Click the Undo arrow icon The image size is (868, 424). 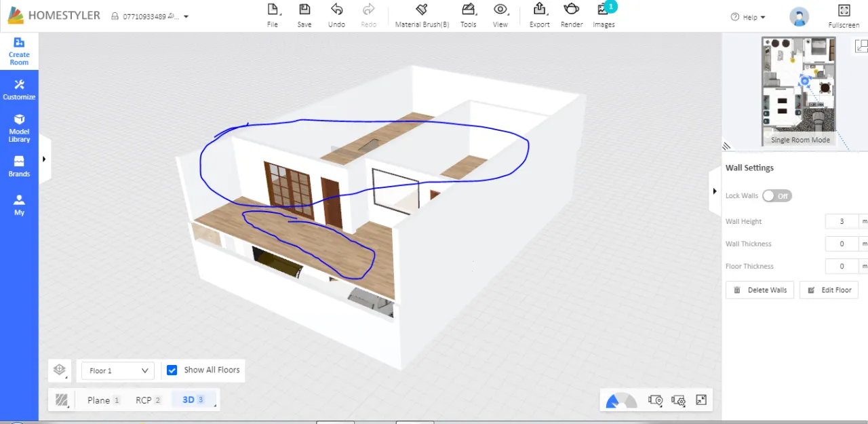336,10
